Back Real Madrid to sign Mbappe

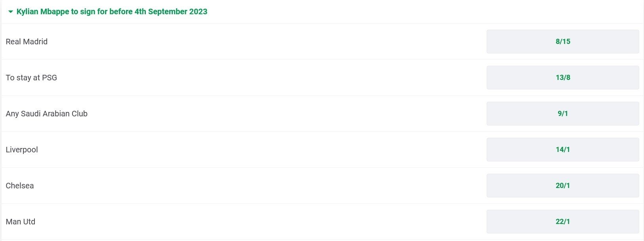562,42
